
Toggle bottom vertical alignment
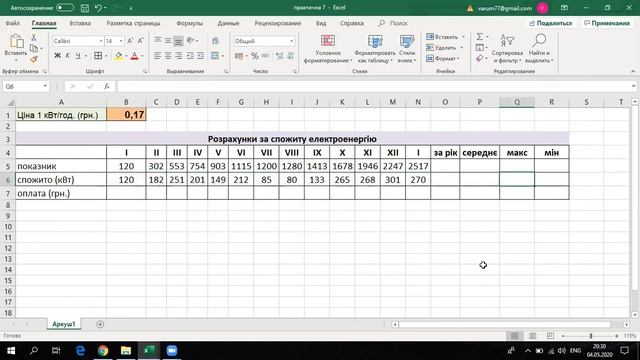pyautogui.click(x=178, y=40)
